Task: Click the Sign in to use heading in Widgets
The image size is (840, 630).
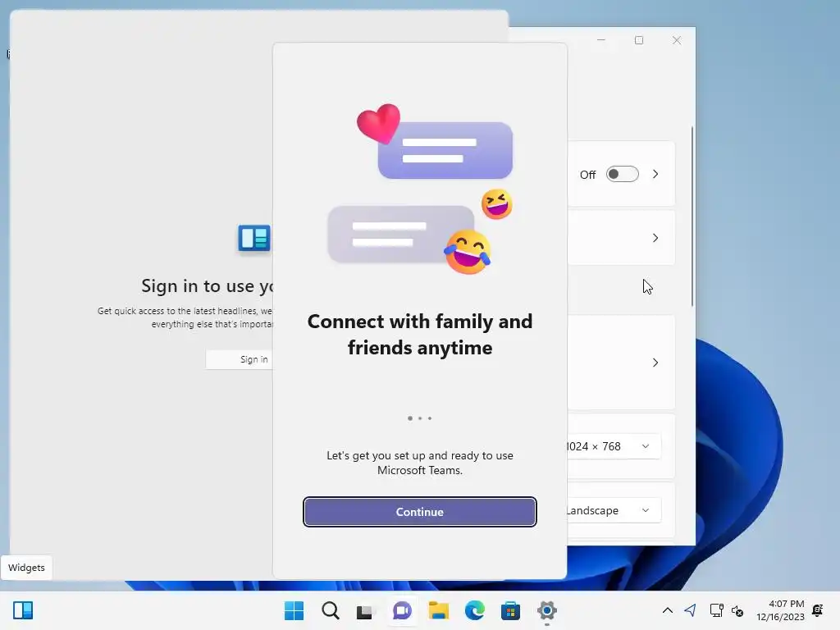Action: 208,286
